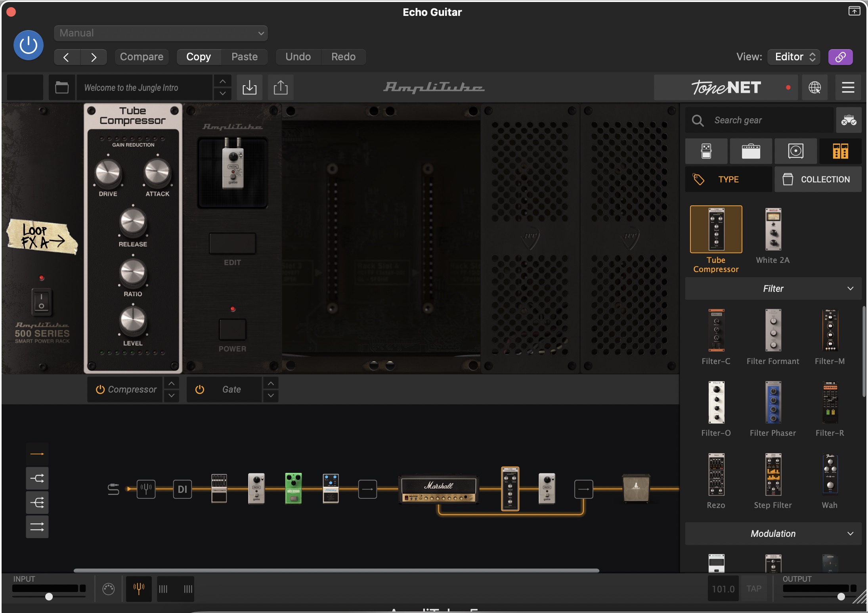Viewport: 868px width, 613px height.
Task: Open the tuner icon in bottom bar
Action: pos(139,589)
